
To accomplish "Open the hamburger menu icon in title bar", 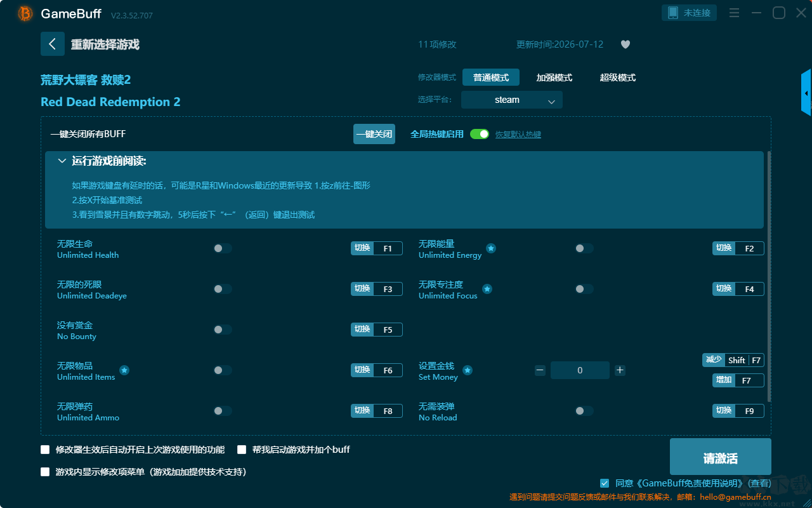I will (x=734, y=13).
